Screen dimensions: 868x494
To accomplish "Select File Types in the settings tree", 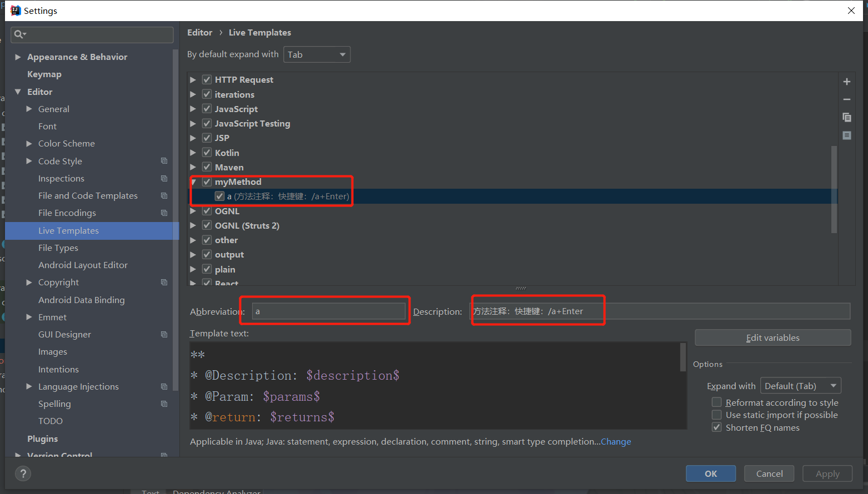I will [x=58, y=248].
